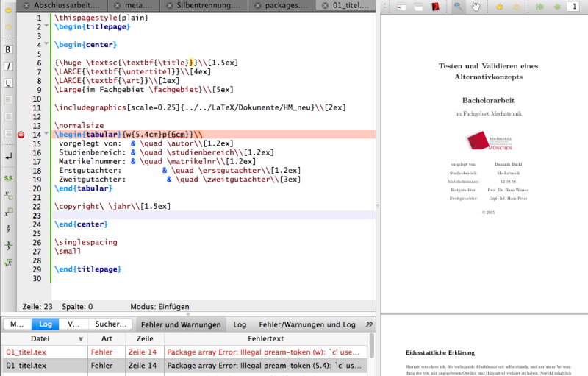Select the magnifier zoom tool in PDF viewer
This screenshot has width=588, height=376.
point(458,7)
